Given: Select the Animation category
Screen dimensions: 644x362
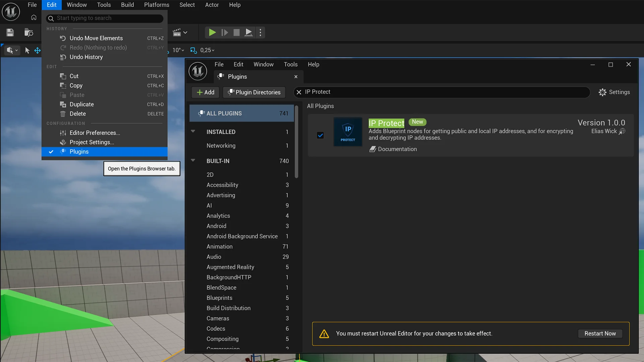Looking at the screenshot, I should pyautogui.click(x=241, y=247).
